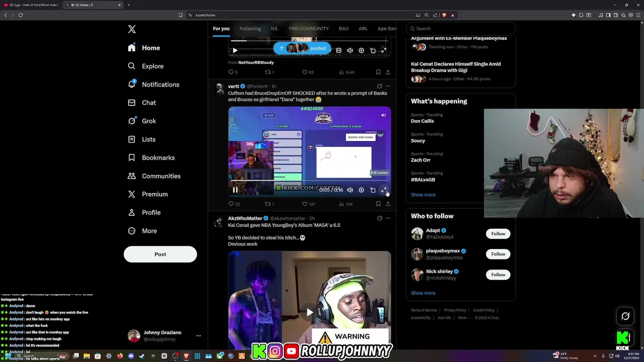Open the footer More menu

point(464,318)
